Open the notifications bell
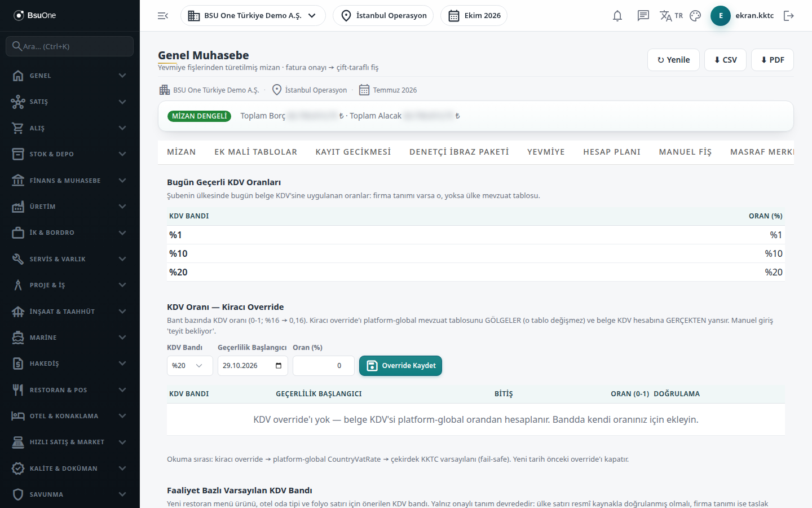 coord(617,16)
